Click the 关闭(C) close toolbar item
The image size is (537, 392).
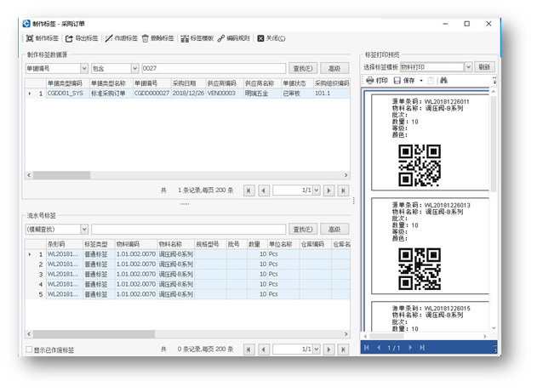coord(271,38)
